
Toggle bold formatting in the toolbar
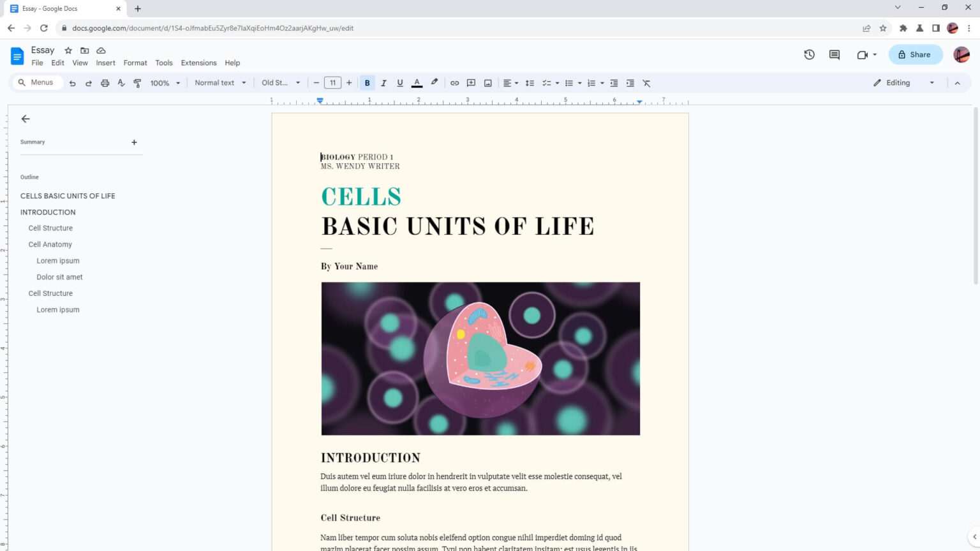[x=367, y=82]
